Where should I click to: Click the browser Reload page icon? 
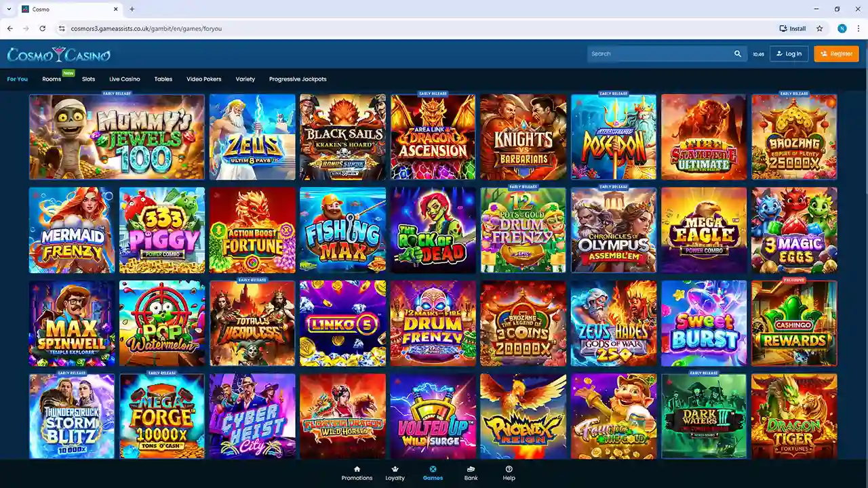coord(42,28)
